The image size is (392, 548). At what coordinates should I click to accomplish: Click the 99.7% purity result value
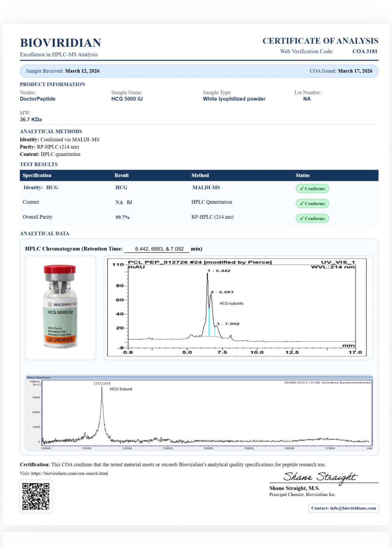pyautogui.click(x=123, y=217)
